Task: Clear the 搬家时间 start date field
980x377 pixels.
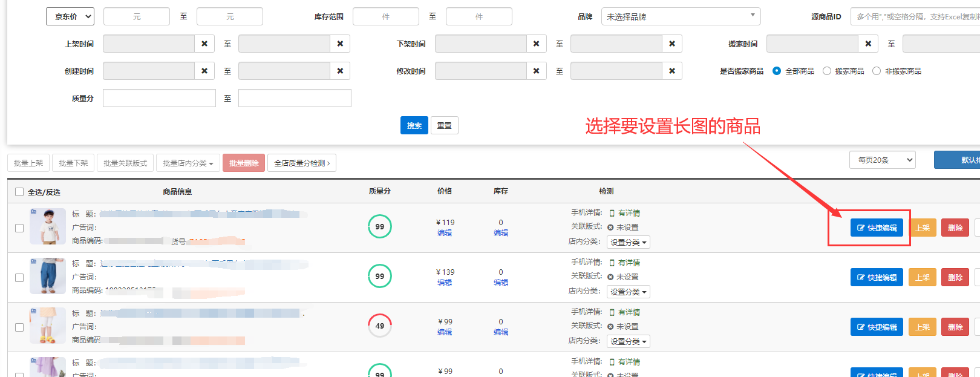Action: click(867, 44)
